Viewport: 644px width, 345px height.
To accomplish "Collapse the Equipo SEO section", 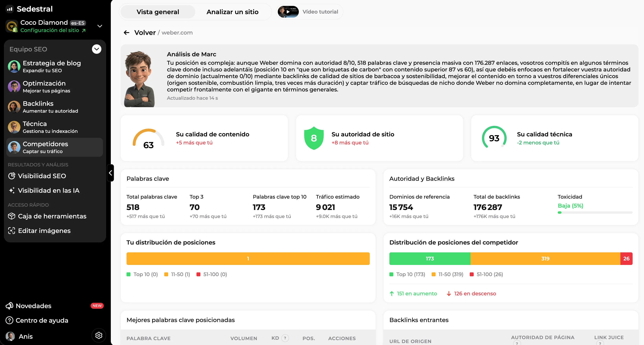I will [x=96, y=49].
